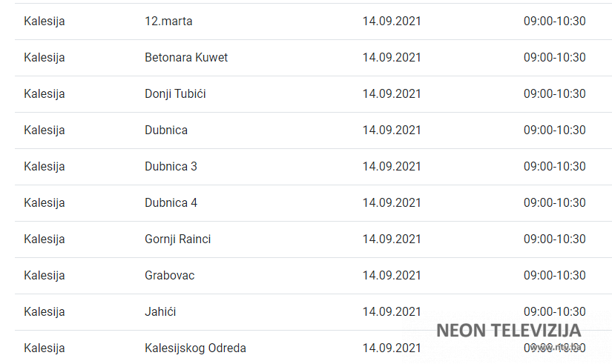This screenshot has height=364, width=612.
Task: Click the Kalesija cell in the Kalesijskog Odreda row
Action: pyautogui.click(x=45, y=348)
